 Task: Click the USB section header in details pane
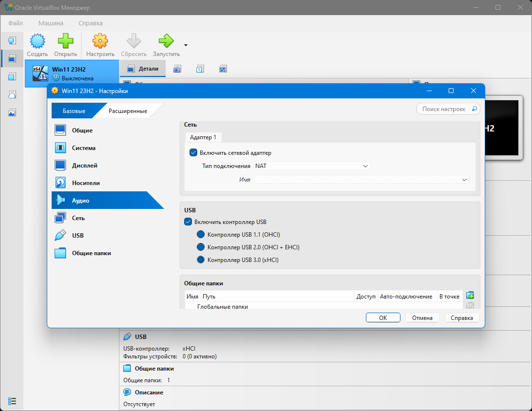point(140,336)
